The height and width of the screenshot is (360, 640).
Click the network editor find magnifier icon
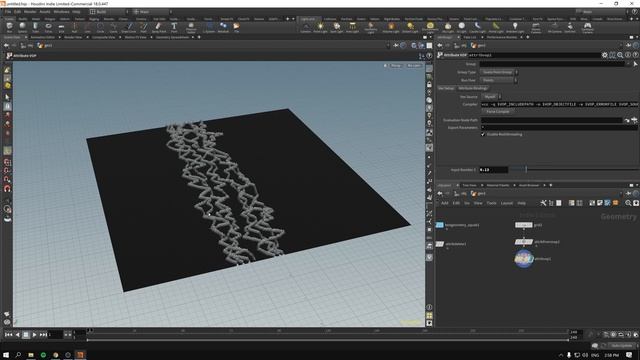pos(628,203)
